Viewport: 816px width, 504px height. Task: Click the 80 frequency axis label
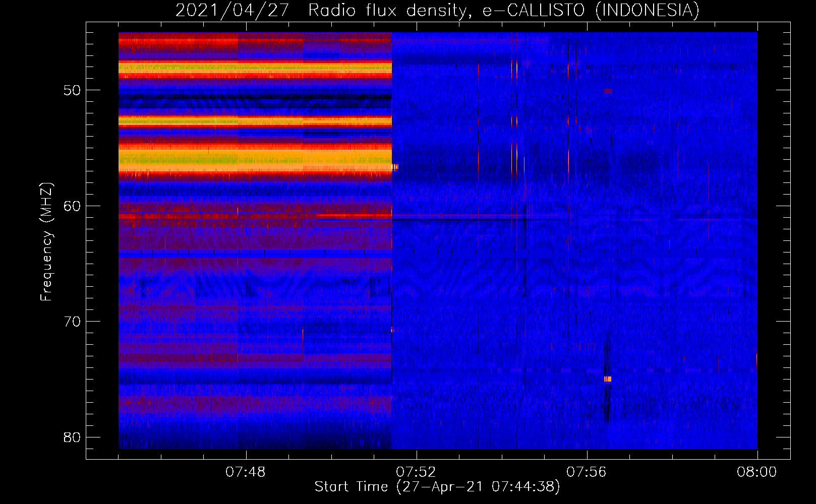[x=72, y=437]
